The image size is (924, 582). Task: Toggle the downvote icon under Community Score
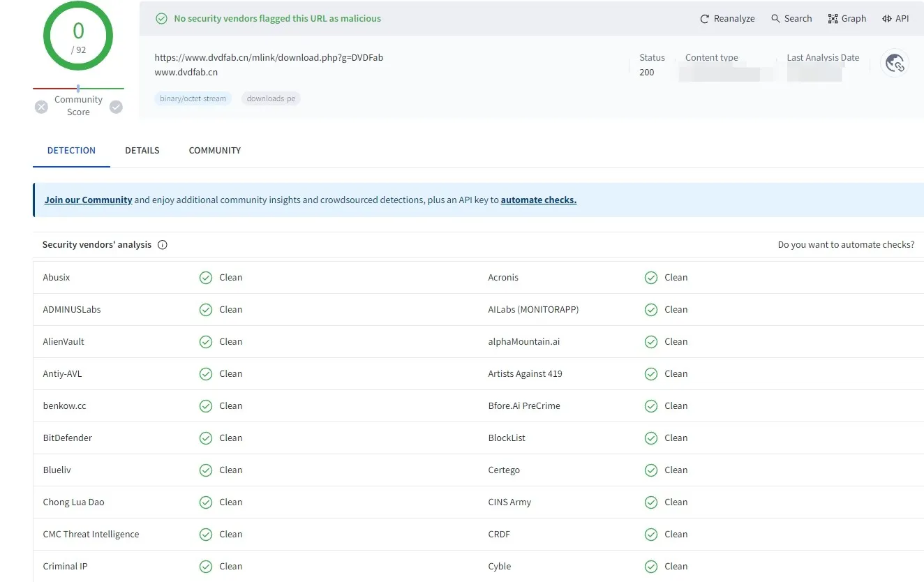click(40, 107)
